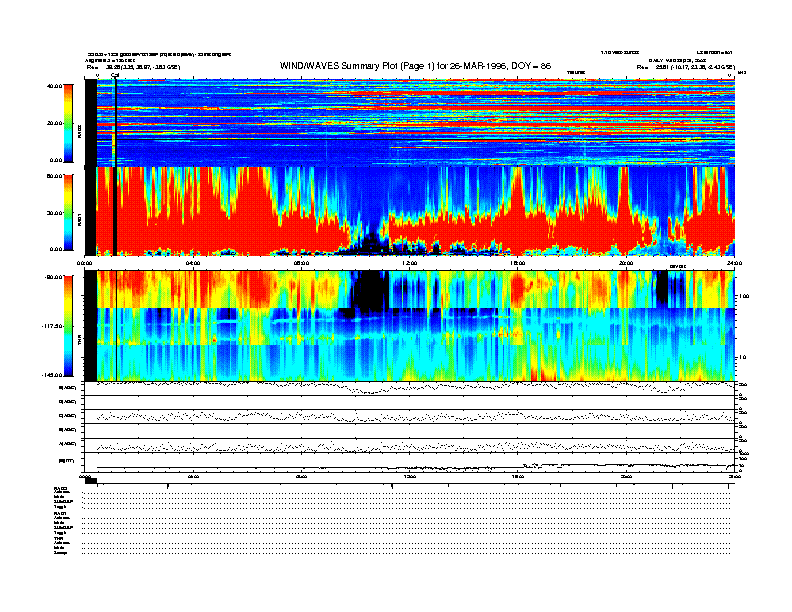
Task: Click the 40.00 tick on RAD2 color scale
Action: (x=54, y=86)
